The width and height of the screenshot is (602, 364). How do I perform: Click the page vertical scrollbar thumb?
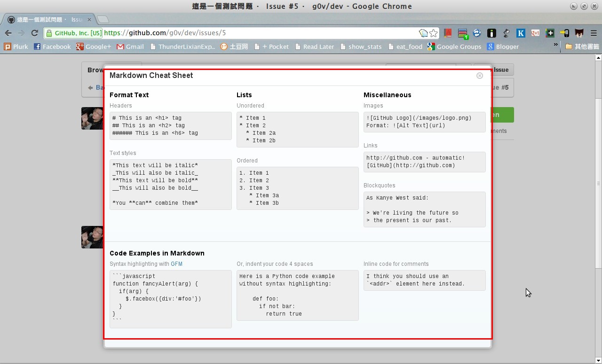coord(598,183)
